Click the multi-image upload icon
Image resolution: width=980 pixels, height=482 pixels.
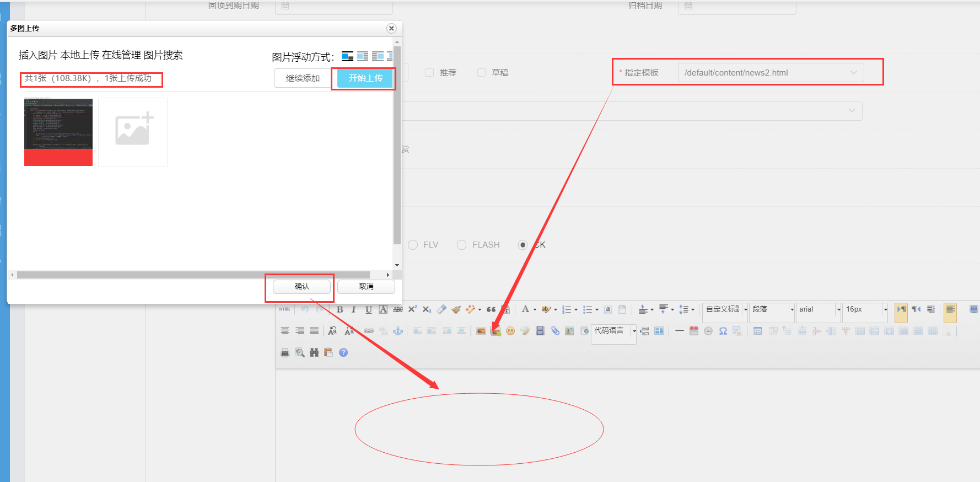496,331
